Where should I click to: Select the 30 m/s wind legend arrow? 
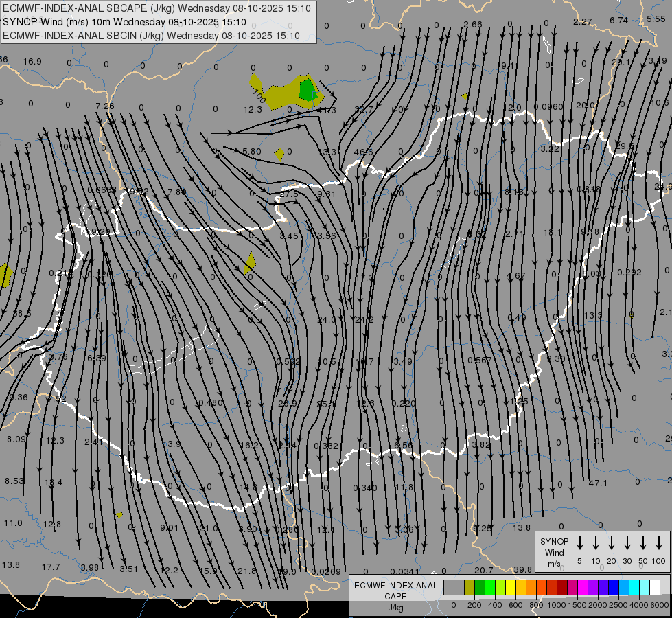(627, 543)
